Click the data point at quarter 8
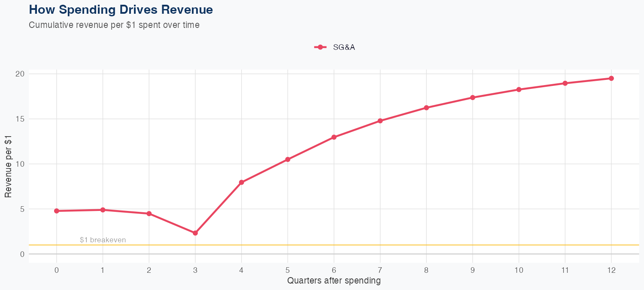 [426, 108]
